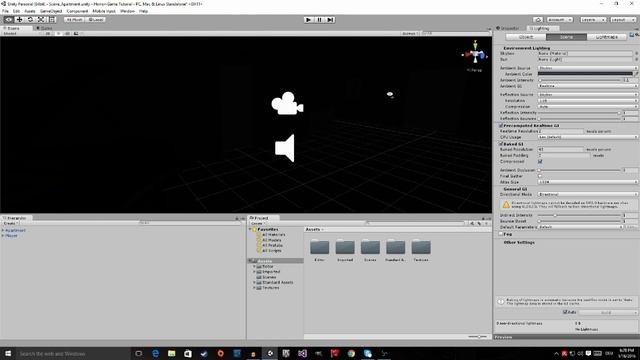
Task: Open the Sun light object picker
Action: point(636,60)
